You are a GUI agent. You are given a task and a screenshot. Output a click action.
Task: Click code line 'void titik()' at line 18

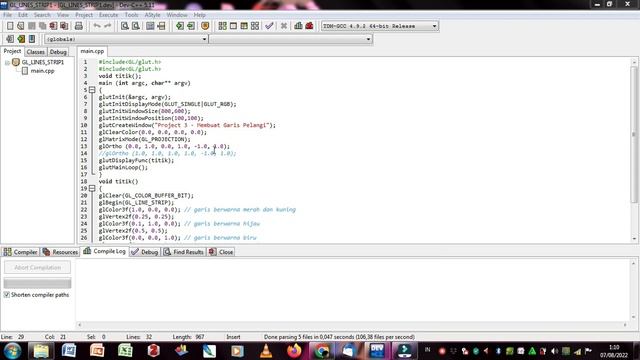118,181
